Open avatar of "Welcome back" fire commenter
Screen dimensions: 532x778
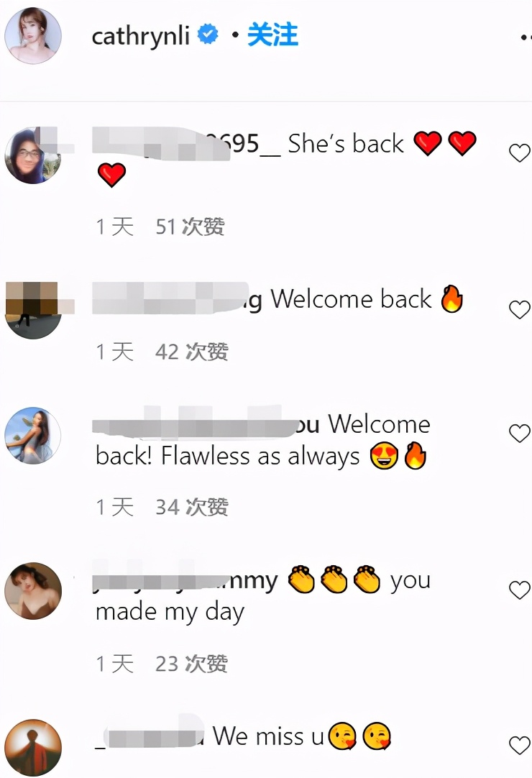33,311
